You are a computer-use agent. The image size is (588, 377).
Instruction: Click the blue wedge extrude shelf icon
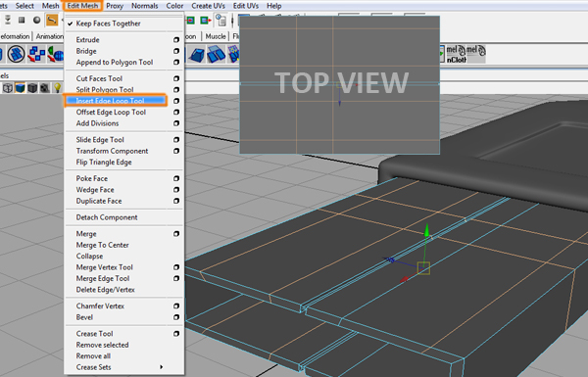point(197,54)
